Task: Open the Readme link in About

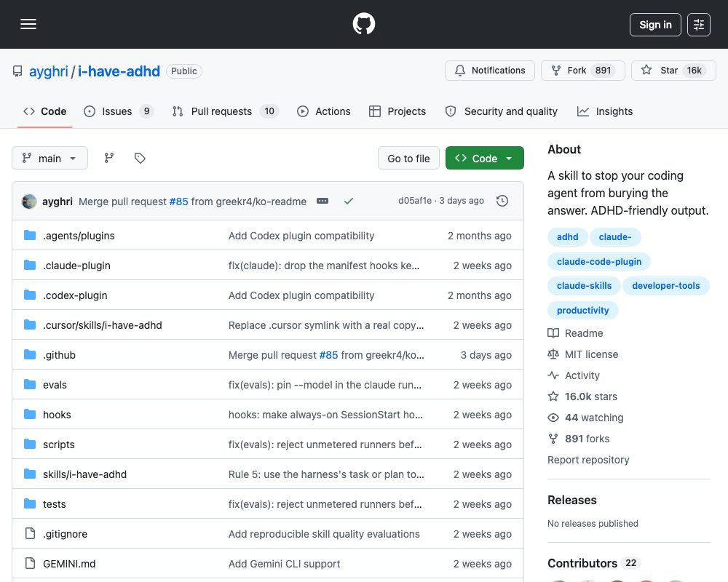Action: [x=576, y=333]
